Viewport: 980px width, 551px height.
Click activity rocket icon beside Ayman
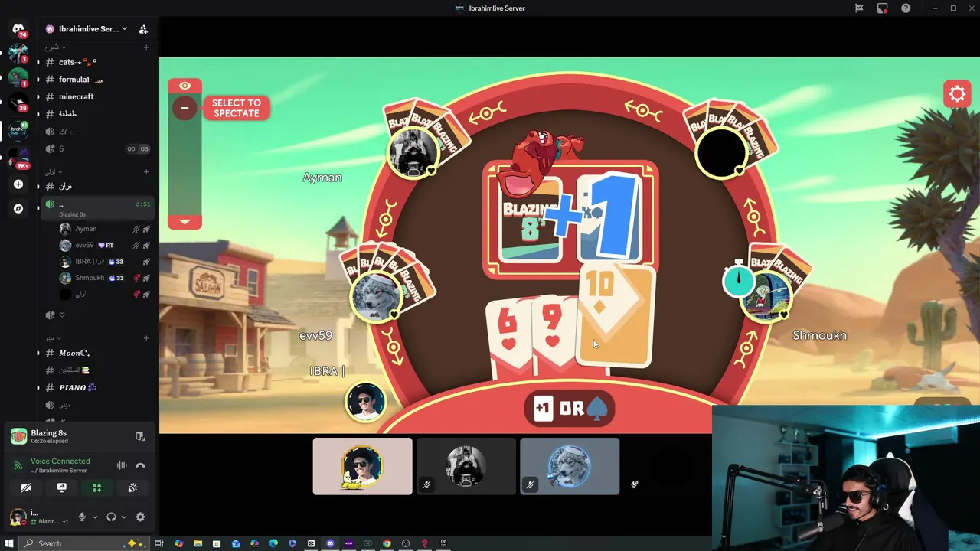point(146,229)
